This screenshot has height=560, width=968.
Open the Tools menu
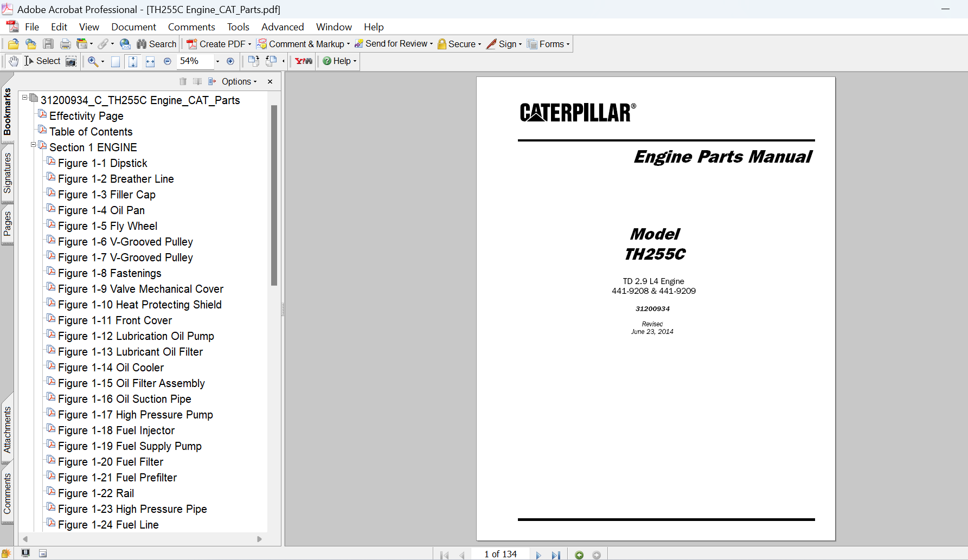(x=238, y=27)
